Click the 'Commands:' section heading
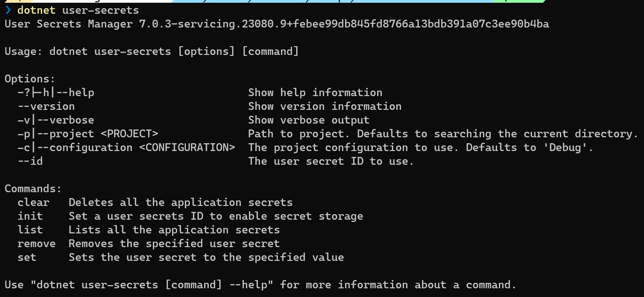The image size is (644, 297). (x=33, y=189)
